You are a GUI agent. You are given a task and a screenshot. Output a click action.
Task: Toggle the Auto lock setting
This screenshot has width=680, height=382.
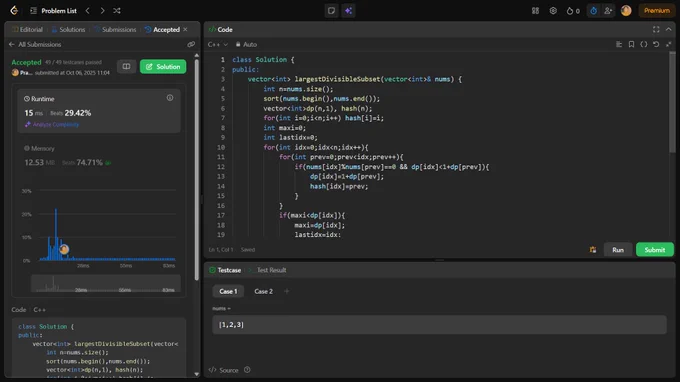(x=246, y=44)
